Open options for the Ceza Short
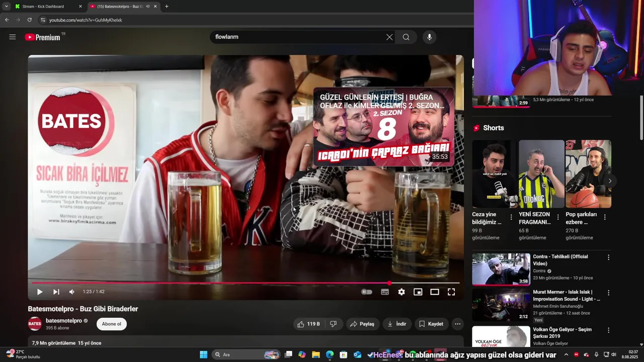This screenshot has width=644, height=362. tap(511, 217)
